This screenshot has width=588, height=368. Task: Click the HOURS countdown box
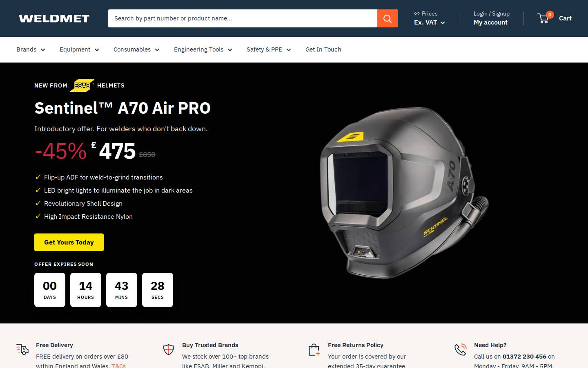point(86,290)
